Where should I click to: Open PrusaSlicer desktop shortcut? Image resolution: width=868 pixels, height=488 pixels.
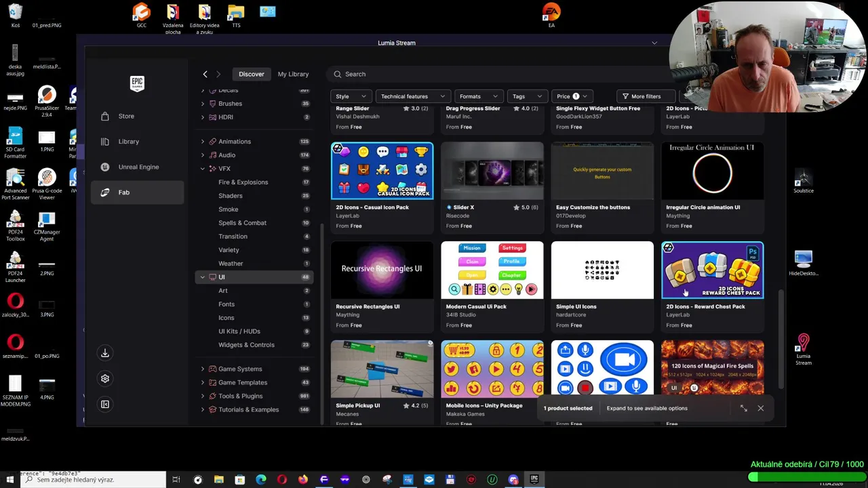coord(47,102)
